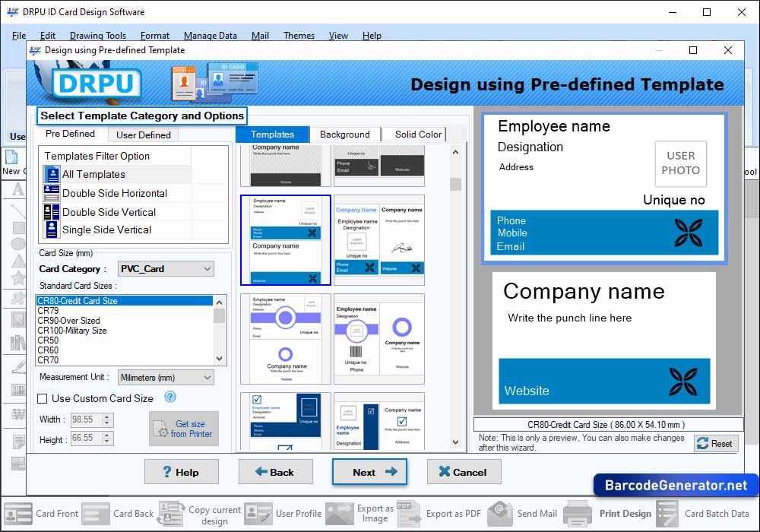Select CR60 card size
Image resolution: width=760 pixels, height=532 pixels.
click(125, 350)
